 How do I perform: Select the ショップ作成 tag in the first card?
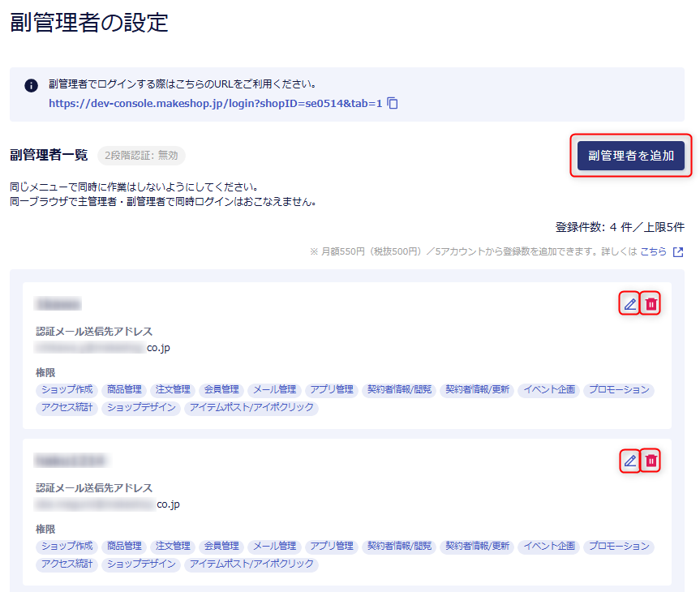click(x=67, y=389)
